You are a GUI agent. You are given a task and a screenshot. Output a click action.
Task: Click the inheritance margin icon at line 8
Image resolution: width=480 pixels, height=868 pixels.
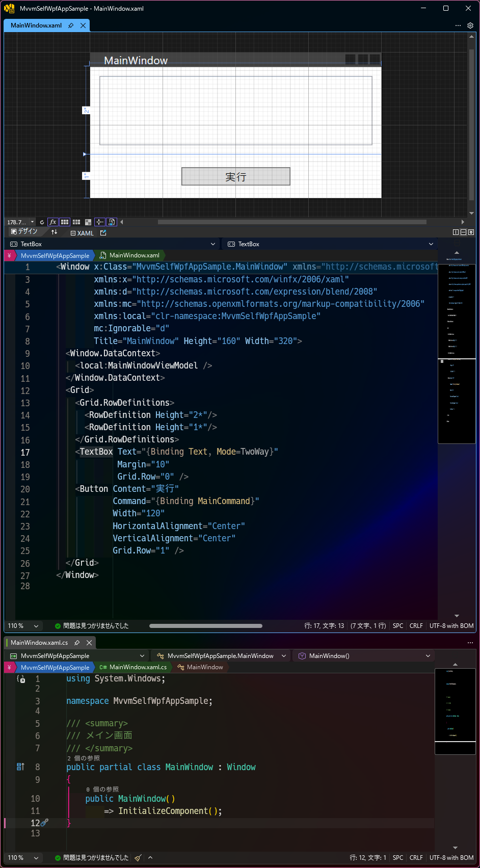coord(20,767)
